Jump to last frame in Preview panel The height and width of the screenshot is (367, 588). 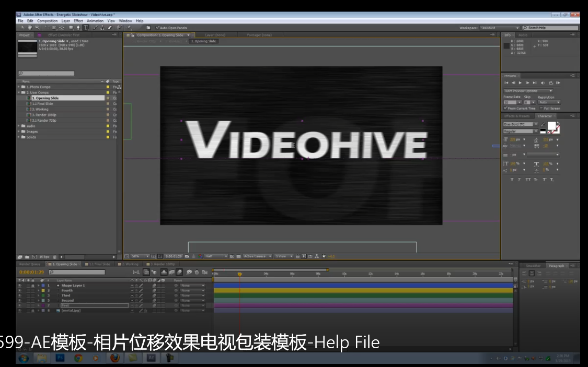pyautogui.click(x=535, y=83)
